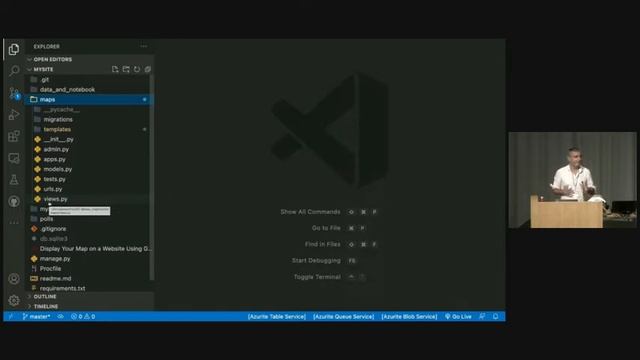The height and width of the screenshot is (360, 640).
Task: Open the Remote Explorer icon
Action: [14, 158]
